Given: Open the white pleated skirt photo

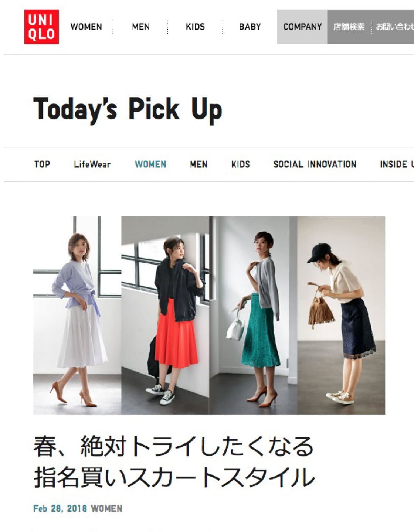Looking at the screenshot, I should 77,315.
